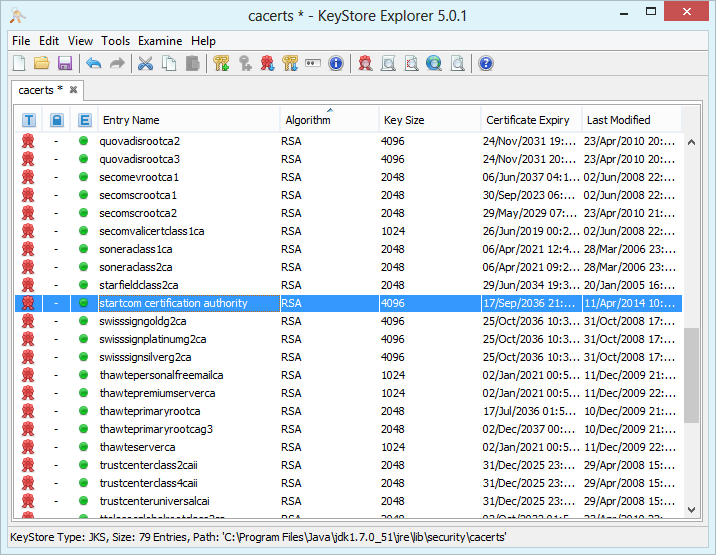Image resolution: width=716 pixels, height=555 pixels.
Task: Save the keystore with the floppy disk icon
Action: click(x=64, y=64)
